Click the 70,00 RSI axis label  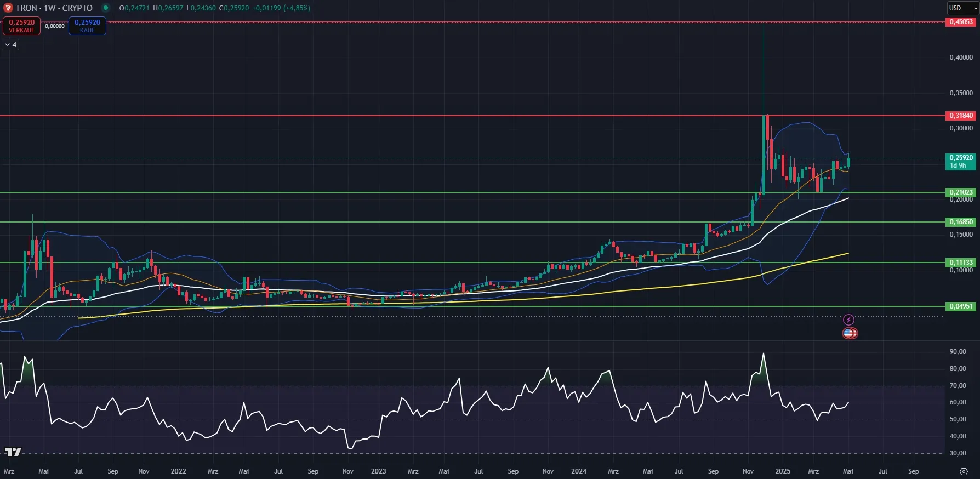pyautogui.click(x=958, y=386)
